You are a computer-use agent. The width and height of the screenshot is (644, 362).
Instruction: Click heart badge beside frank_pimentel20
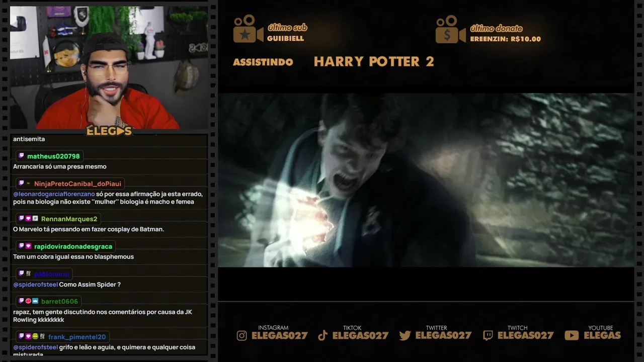click(x=28, y=336)
